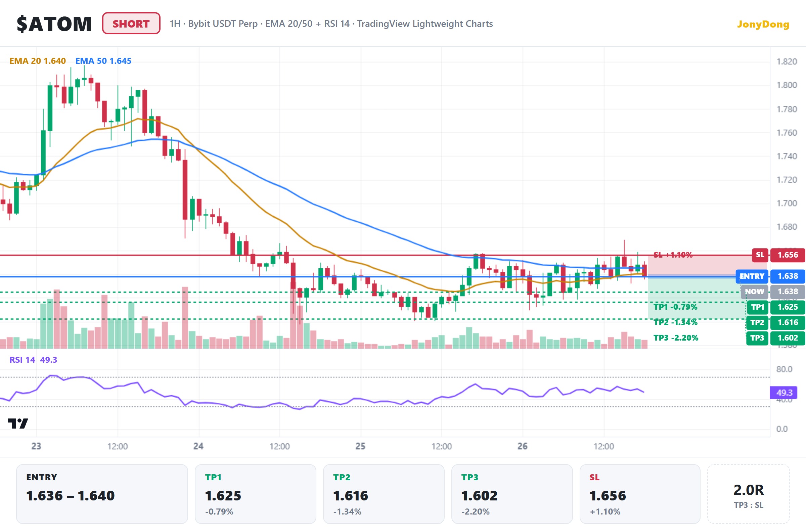
Task: Click the date label 24 on time axis
Action: tap(198, 446)
